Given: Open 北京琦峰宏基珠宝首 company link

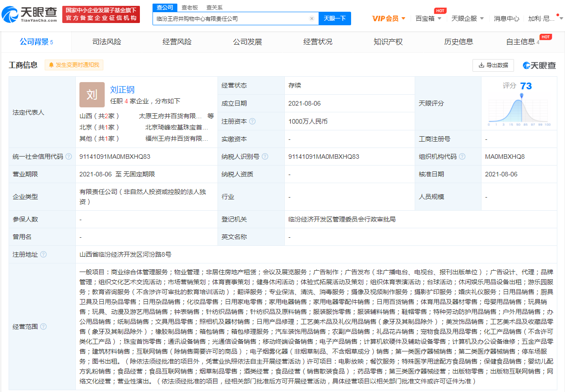Looking at the screenshot, I should 177,127.
